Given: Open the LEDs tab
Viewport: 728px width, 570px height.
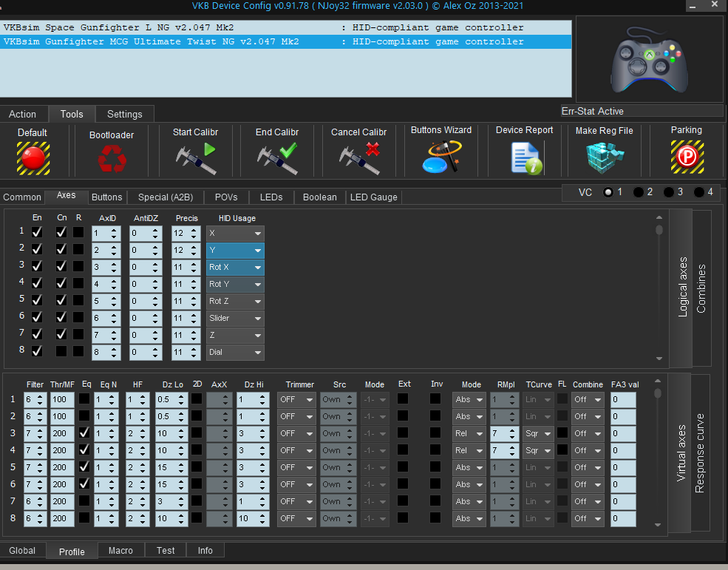Looking at the screenshot, I should pyautogui.click(x=271, y=197).
